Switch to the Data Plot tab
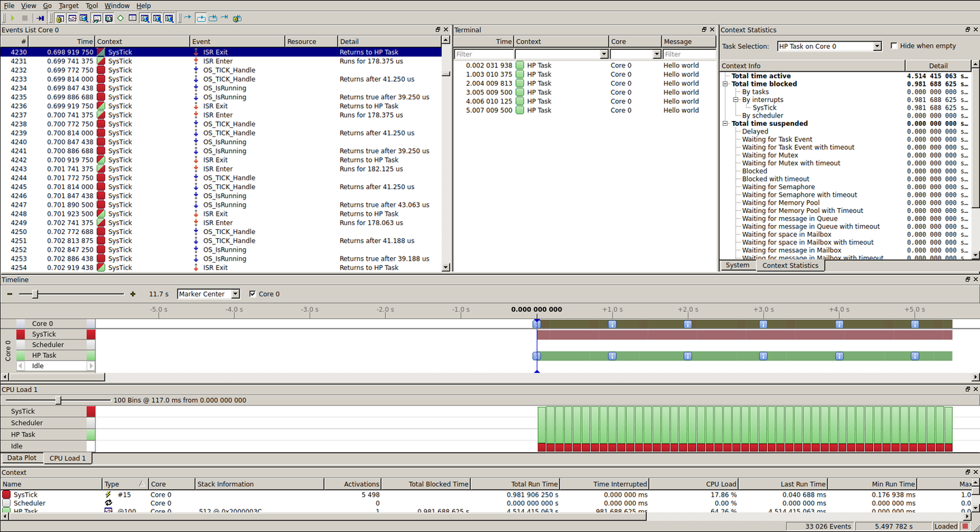This screenshot has height=532, width=980. (x=22, y=458)
